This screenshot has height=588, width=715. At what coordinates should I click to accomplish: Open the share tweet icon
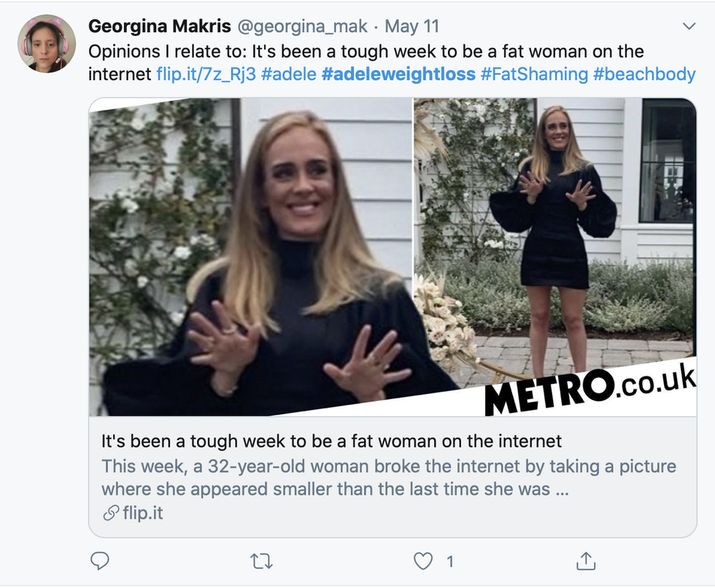tap(584, 560)
